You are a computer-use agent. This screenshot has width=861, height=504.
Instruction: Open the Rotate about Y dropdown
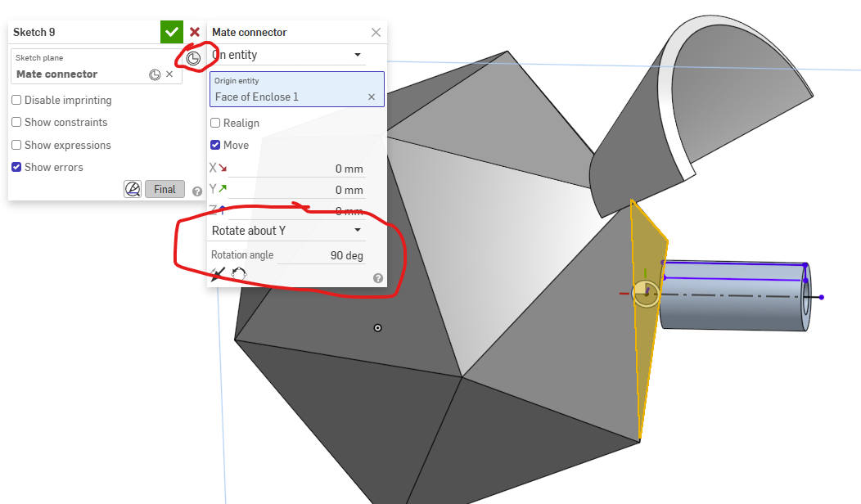click(288, 231)
